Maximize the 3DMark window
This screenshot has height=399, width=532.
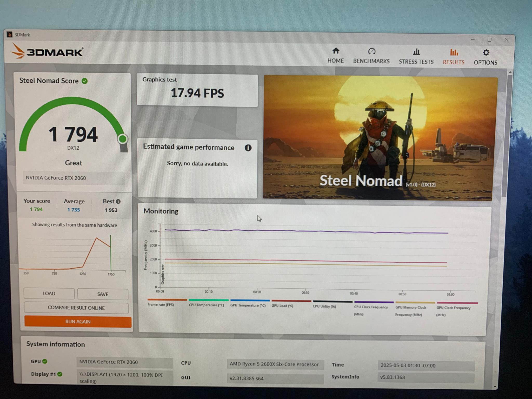click(x=489, y=40)
